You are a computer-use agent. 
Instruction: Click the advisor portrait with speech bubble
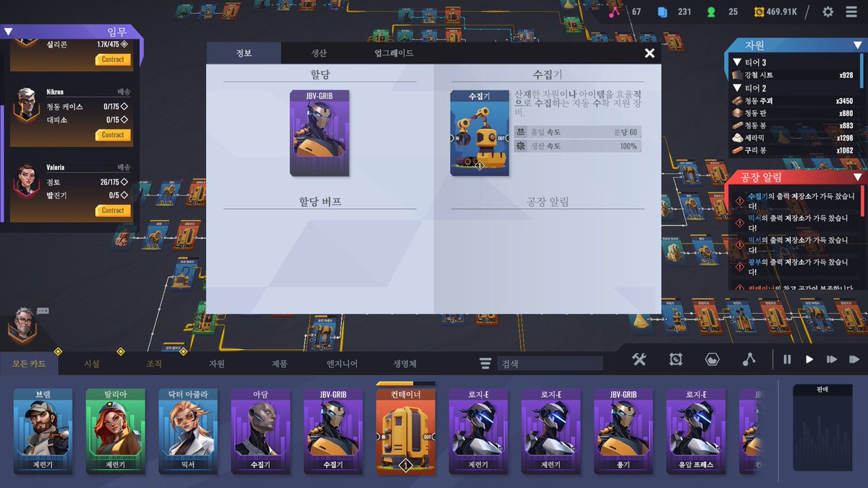[23, 327]
